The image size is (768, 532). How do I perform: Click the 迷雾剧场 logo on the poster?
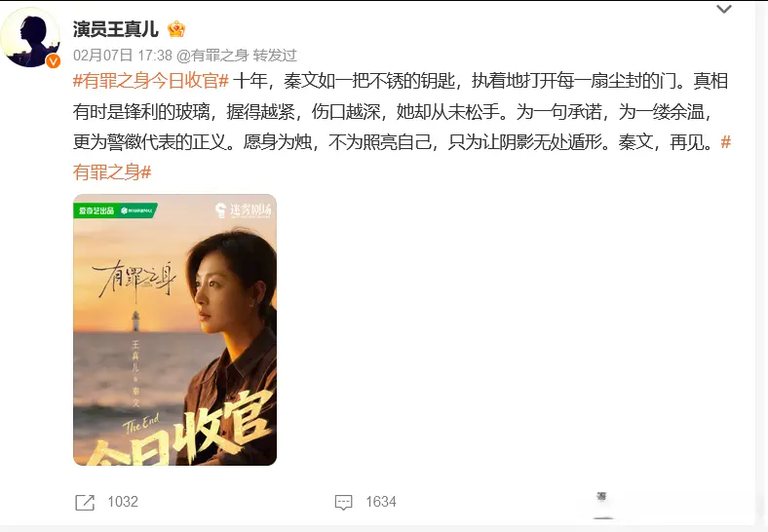[x=244, y=210]
